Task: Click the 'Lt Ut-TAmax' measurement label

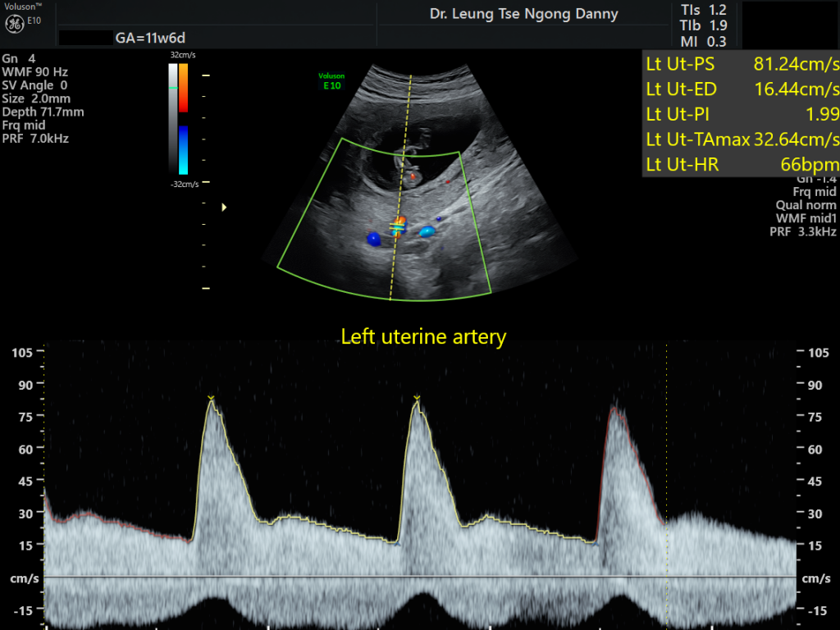Action: [x=698, y=139]
